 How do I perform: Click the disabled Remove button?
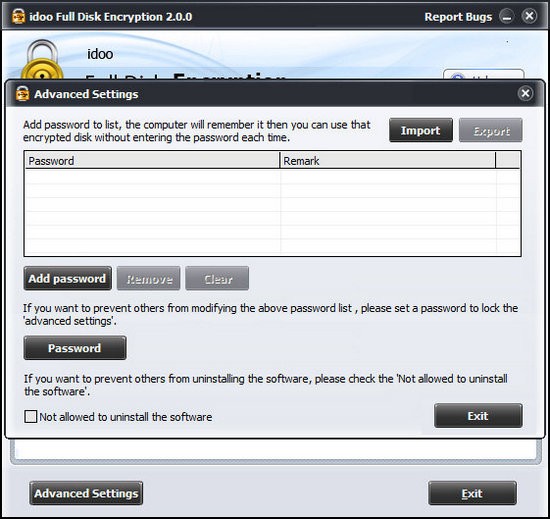(148, 278)
